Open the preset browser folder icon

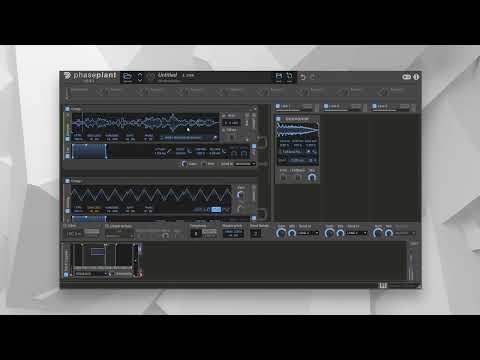point(127,77)
